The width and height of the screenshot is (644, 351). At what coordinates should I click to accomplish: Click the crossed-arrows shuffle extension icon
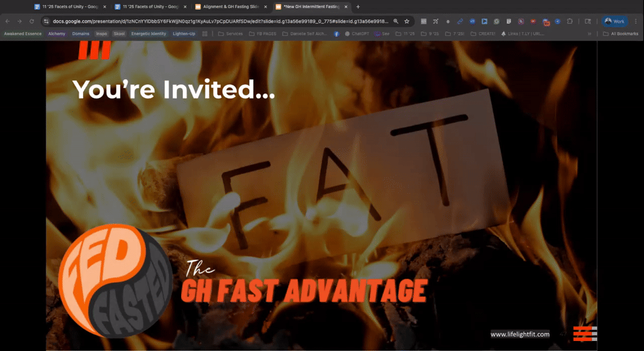(436, 21)
